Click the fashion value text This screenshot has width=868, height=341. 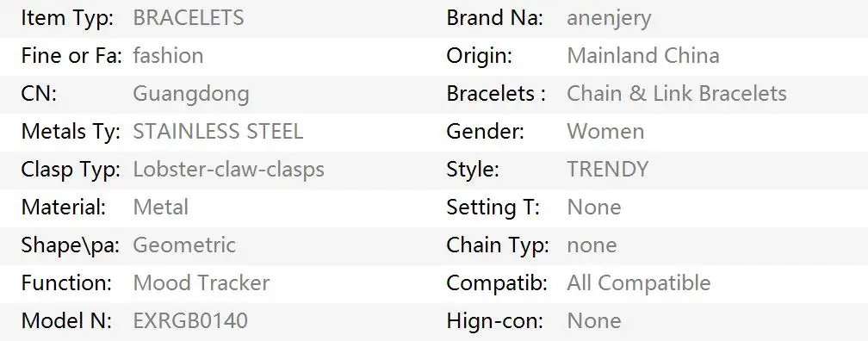[168, 55]
